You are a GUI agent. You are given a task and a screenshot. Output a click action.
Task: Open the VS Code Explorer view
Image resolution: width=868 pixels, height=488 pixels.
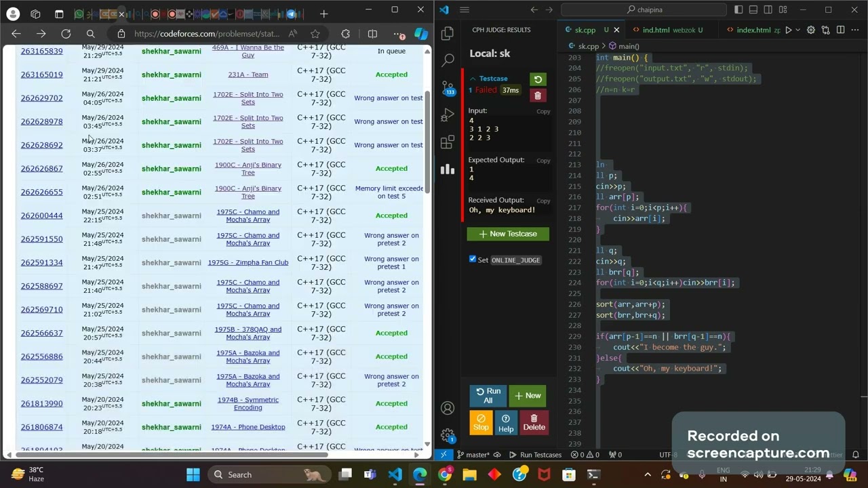pos(448,33)
